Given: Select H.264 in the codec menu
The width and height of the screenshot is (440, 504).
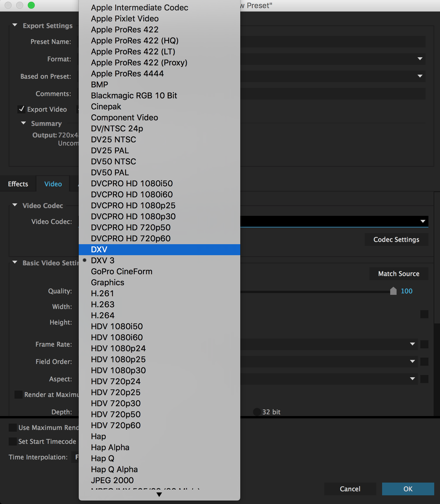Looking at the screenshot, I should 103,315.
